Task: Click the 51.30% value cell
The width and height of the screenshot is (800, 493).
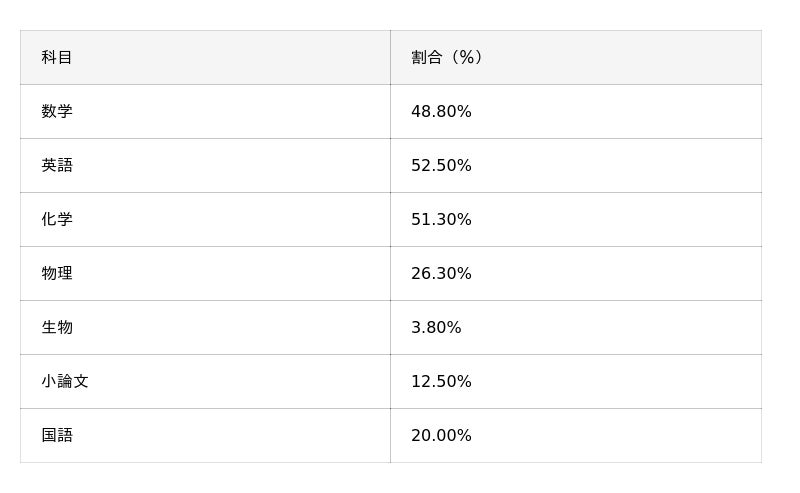Action: click(x=441, y=220)
